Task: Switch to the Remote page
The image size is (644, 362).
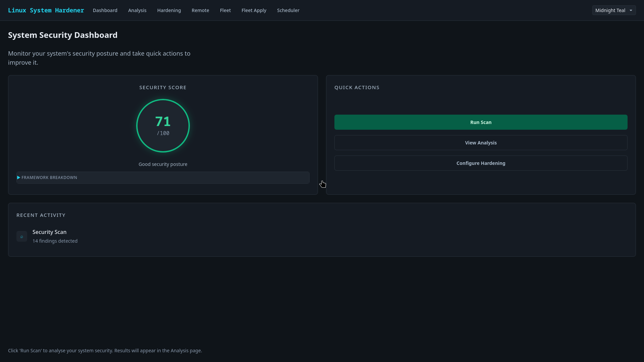Action: coord(200,10)
